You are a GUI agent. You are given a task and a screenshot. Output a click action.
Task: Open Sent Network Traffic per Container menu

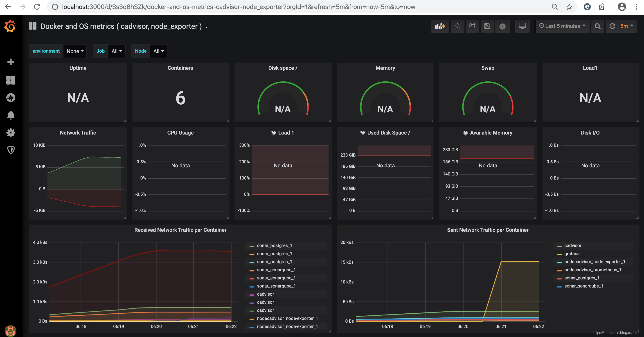[x=487, y=230]
